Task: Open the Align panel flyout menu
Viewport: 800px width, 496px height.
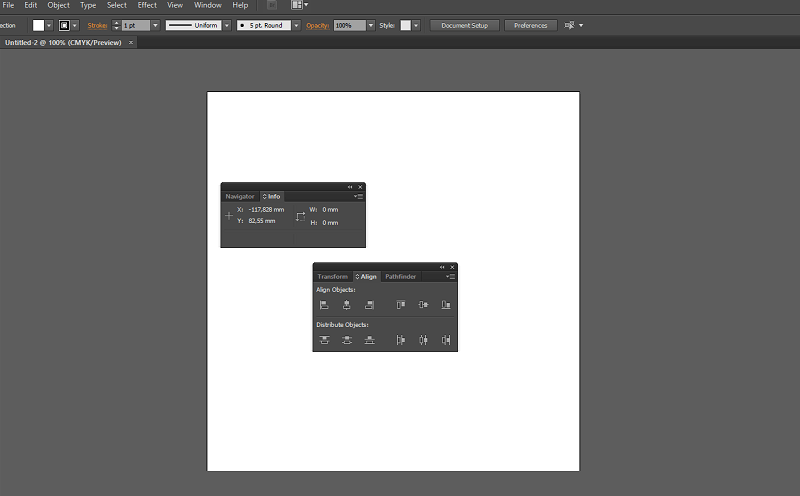Action: (x=451, y=277)
